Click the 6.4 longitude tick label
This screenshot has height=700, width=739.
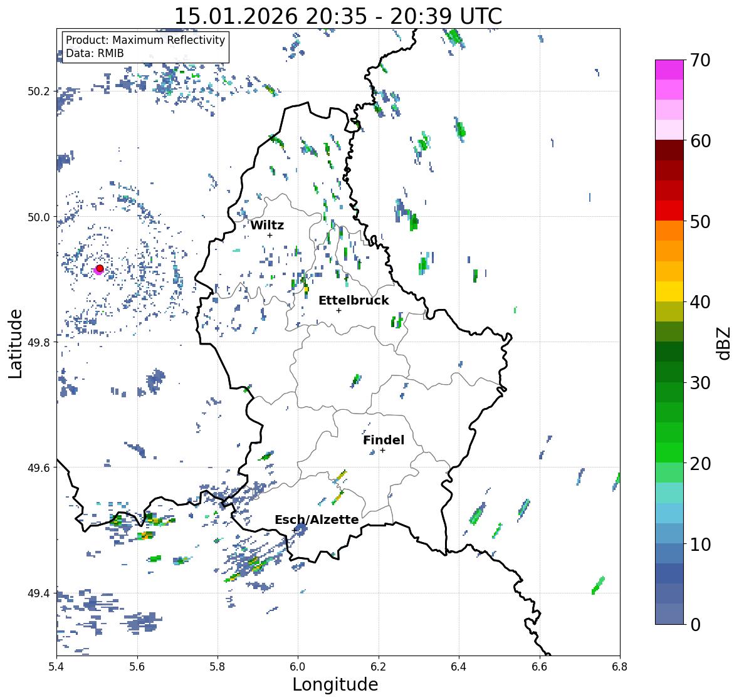point(459,667)
